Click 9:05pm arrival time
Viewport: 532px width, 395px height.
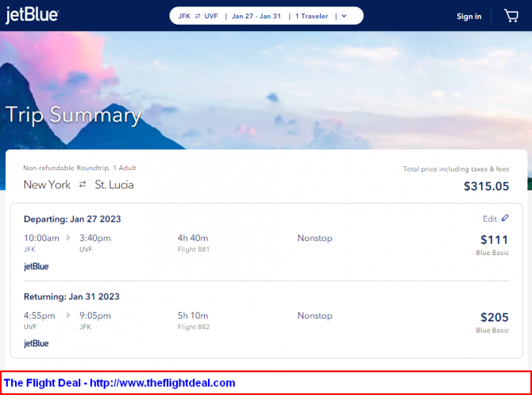click(x=95, y=316)
